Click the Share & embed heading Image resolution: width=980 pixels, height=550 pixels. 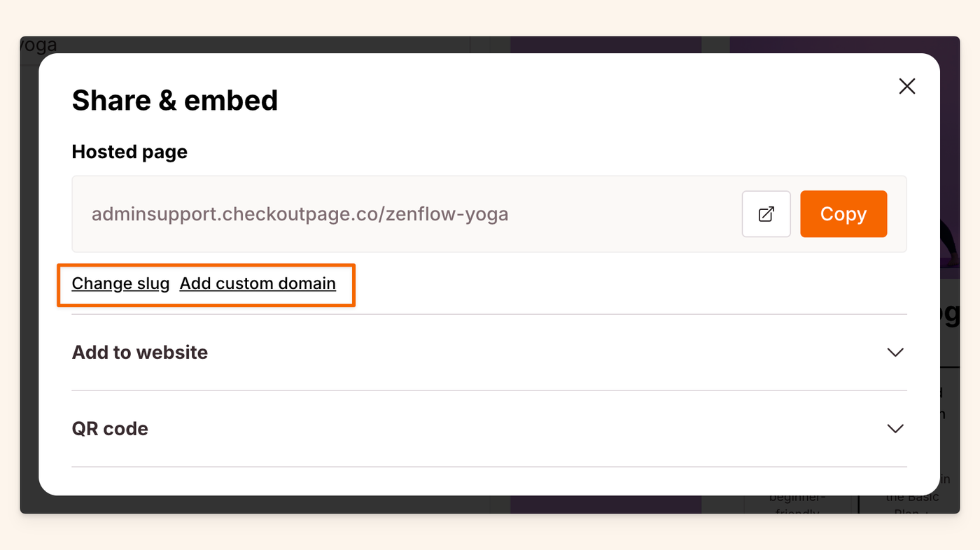click(x=175, y=100)
